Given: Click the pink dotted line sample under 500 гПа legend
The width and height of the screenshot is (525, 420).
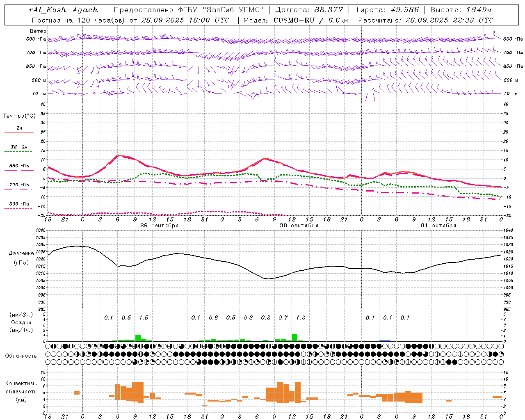Looking at the screenshot, I should [18, 209].
